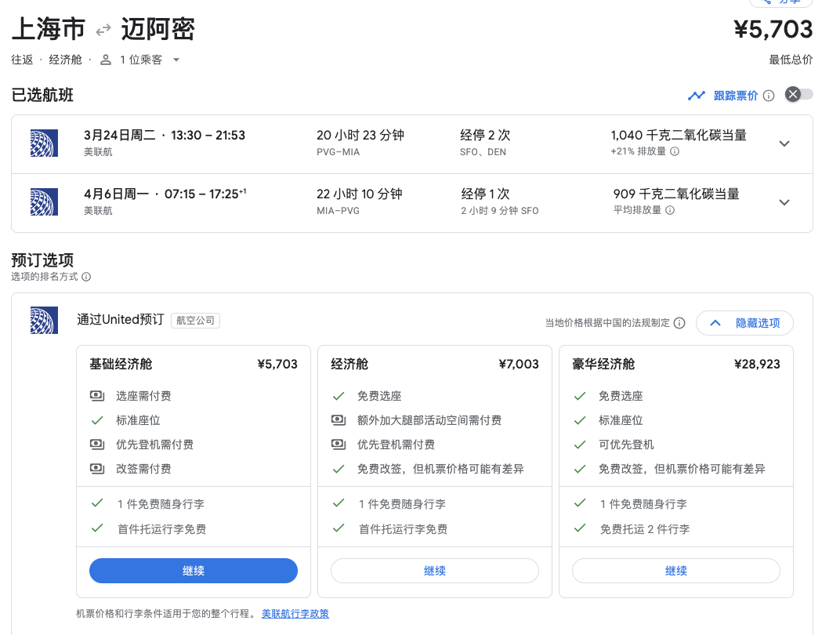
Task: Open the 美联航行李政策 link
Action: pyautogui.click(x=295, y=614)
